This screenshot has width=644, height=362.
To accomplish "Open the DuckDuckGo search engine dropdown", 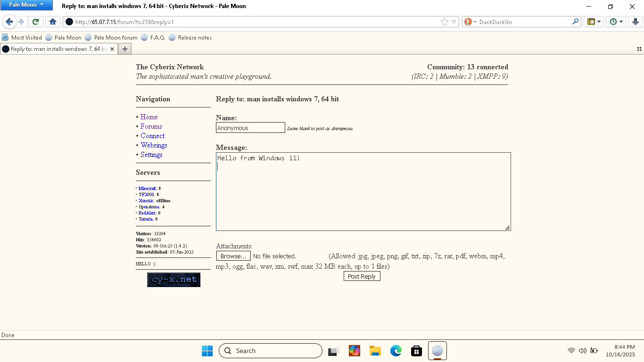I will tap(470, 22).
